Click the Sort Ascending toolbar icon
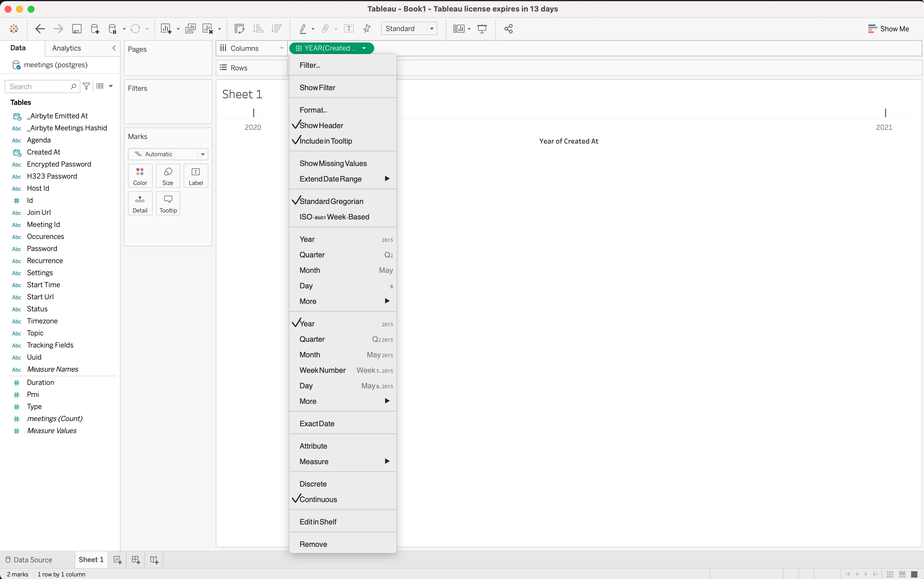The image size is (924, 579). 258,29
